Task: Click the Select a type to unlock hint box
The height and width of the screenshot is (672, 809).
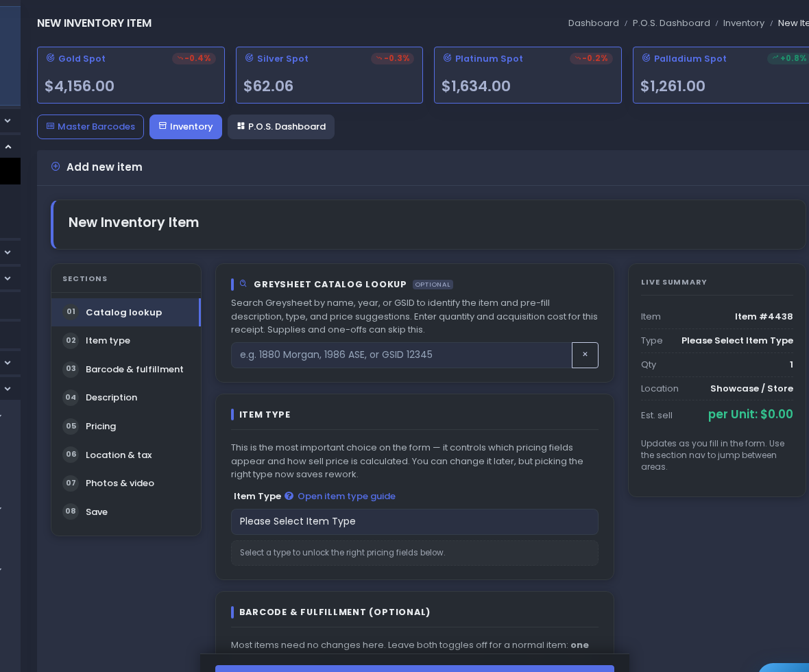Action: point(414,553)
